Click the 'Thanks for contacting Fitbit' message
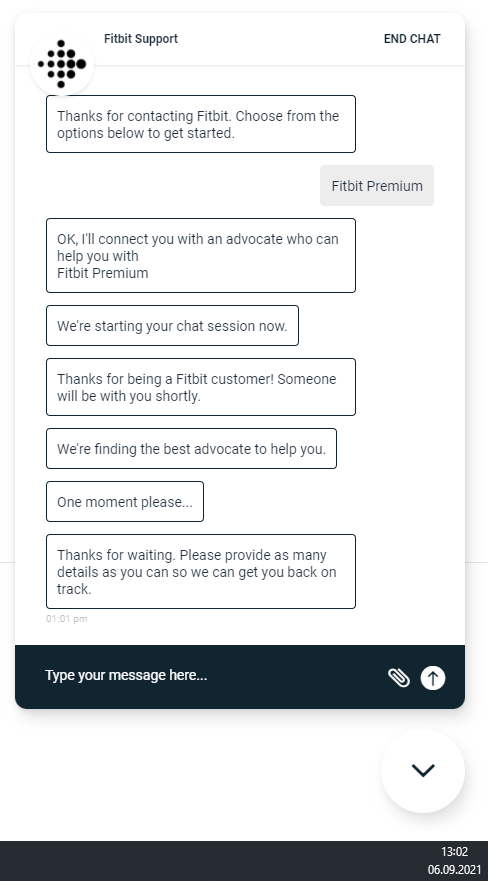Image resolution: width=488 pixels, height=881 pixels. tap(201, 124)
